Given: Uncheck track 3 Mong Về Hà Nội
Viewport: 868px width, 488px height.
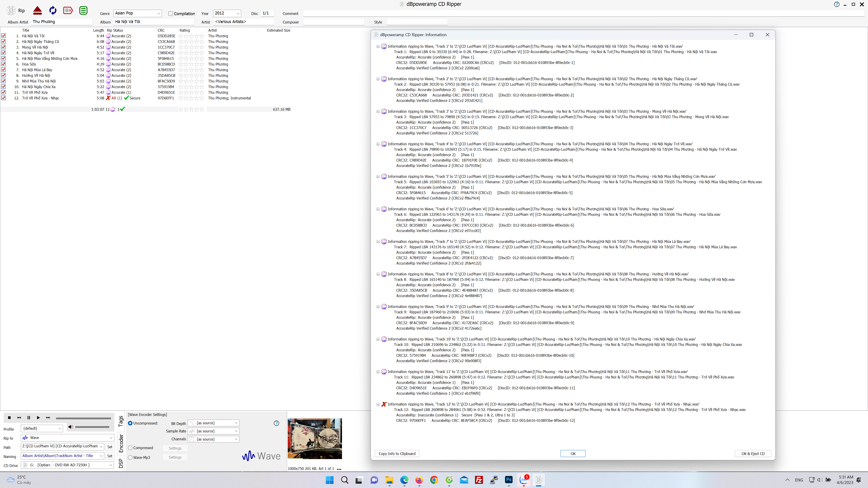Looking at the screenshot, I should (x=3, y=47).
